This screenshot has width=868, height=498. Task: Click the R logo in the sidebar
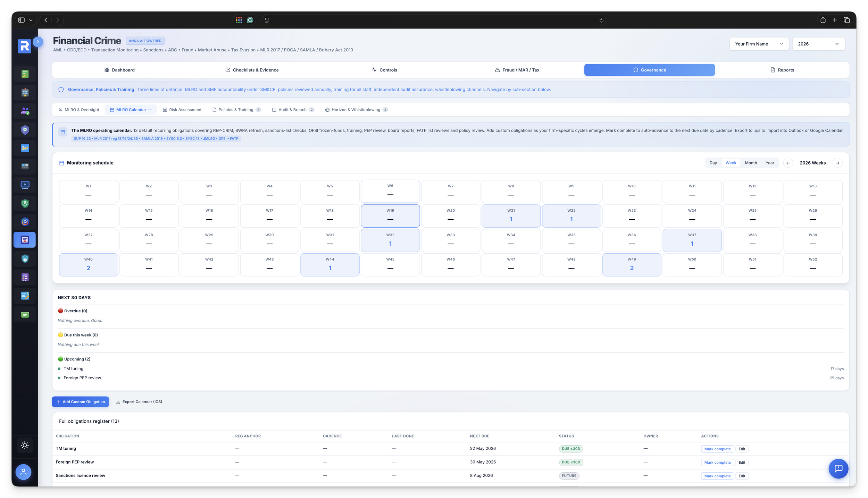pyautogui.click(x=24, y=46)
